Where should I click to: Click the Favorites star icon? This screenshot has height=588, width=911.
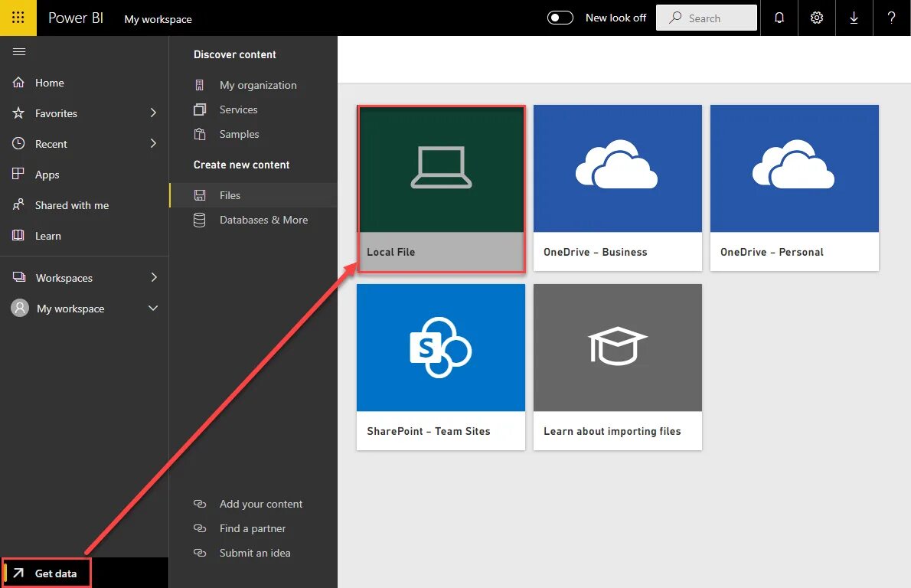[x=18, y=113]
